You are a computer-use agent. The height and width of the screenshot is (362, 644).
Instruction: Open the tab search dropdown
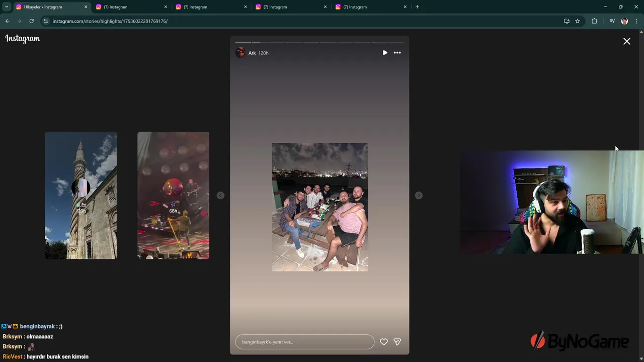(x=7, y=7)
